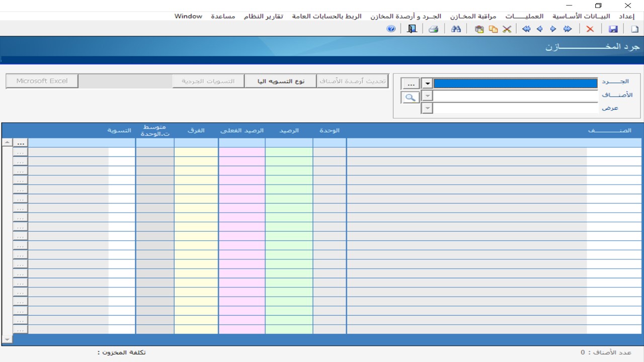Open the العمليات menu
The width and height of the screenshot is (644, 362).
tap(524, 16)
